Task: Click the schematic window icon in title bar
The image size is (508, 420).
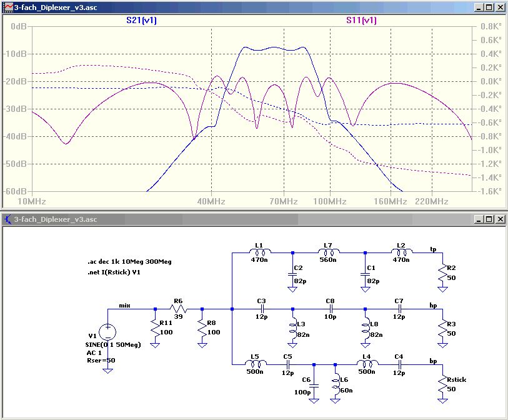Action: pos(7,219)
